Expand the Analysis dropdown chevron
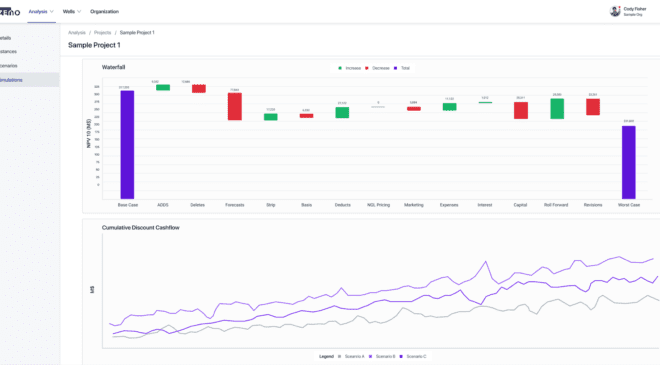The height and width of the screenshot is (365, 660). [x=52, y=12]
